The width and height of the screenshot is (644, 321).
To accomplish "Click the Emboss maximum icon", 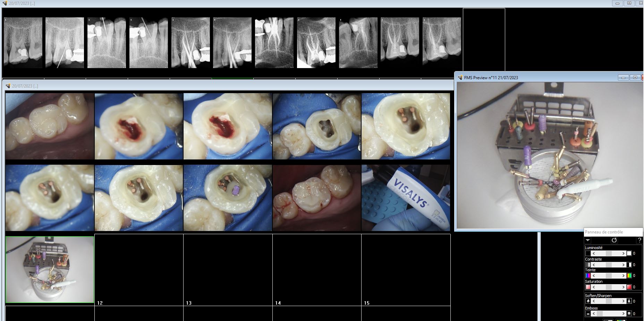I will point(629,314).
